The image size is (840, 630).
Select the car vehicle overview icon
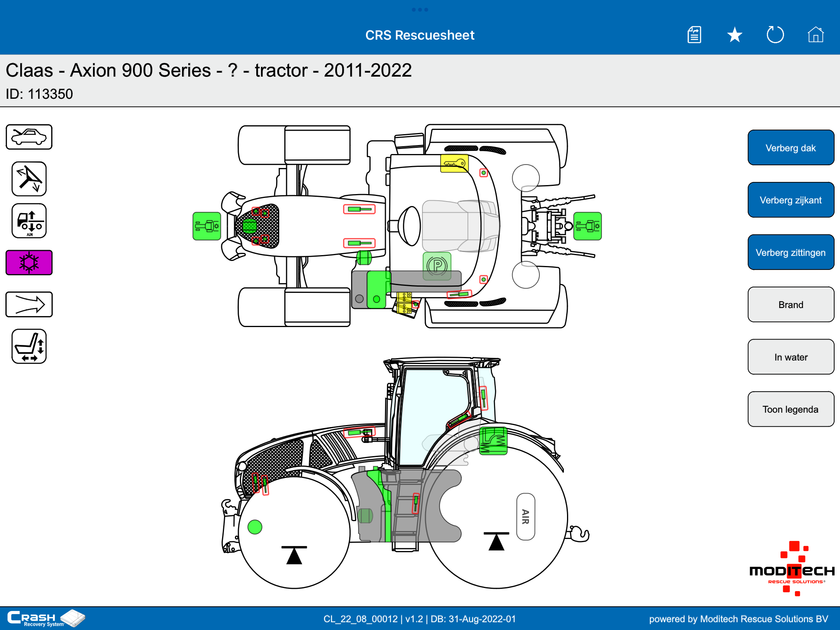coord(29,137)
